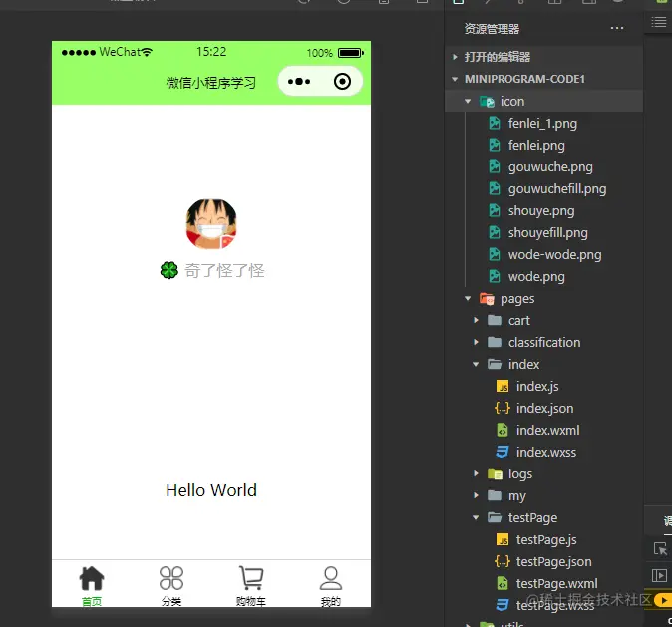
Task: Open index.js file
Action: 537,386
